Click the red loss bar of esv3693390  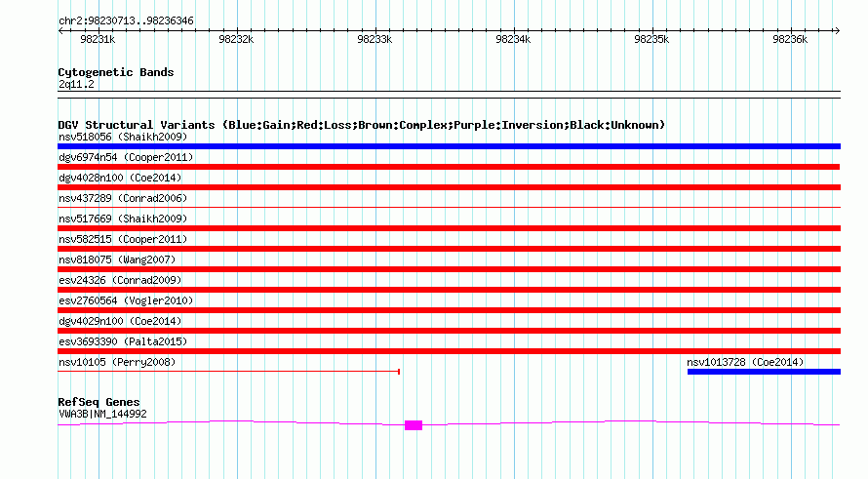tap(449, 351)
